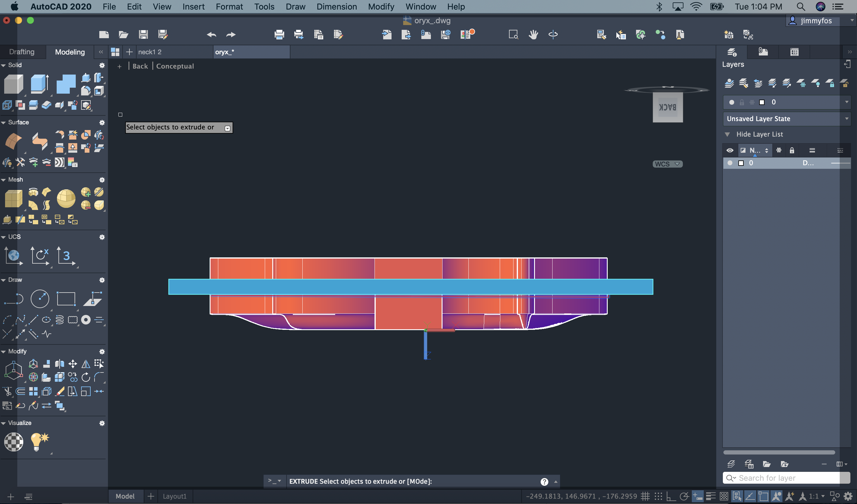Click the Pan tool in the toolbar

[x=533, y=34]
